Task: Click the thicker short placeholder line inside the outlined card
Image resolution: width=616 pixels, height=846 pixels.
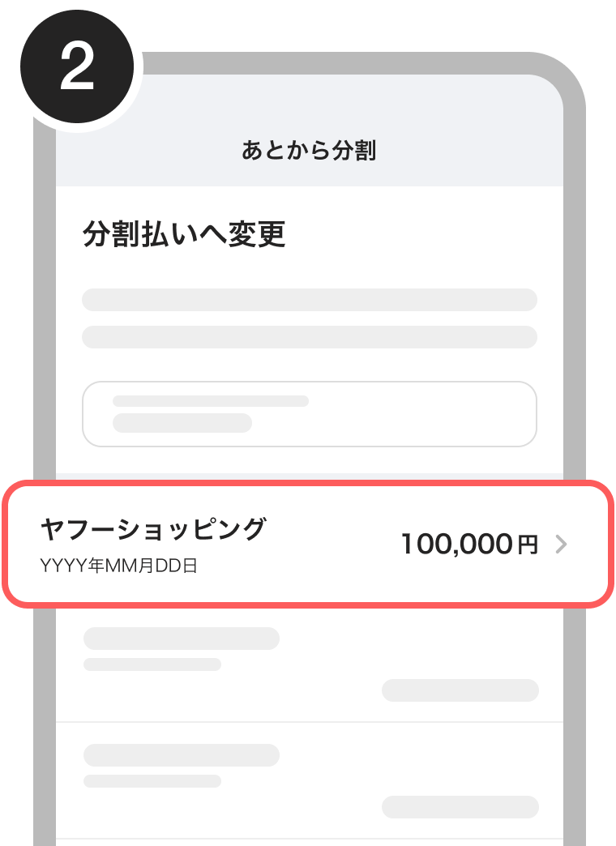Action: (x=182, y=423)
